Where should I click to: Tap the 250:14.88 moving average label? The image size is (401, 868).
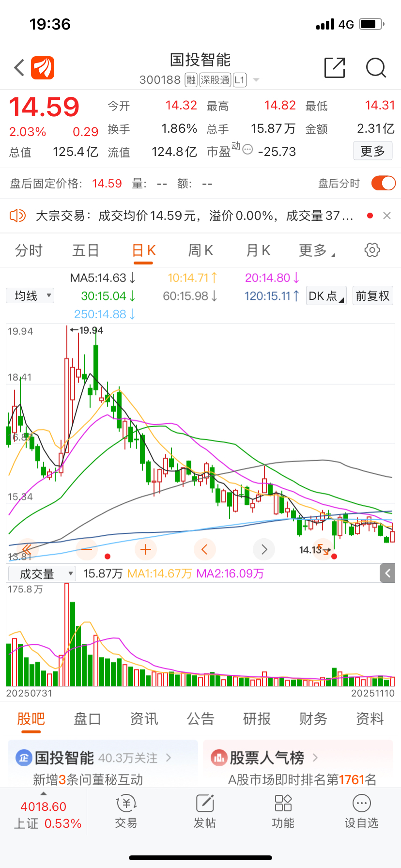pos(105,314)
